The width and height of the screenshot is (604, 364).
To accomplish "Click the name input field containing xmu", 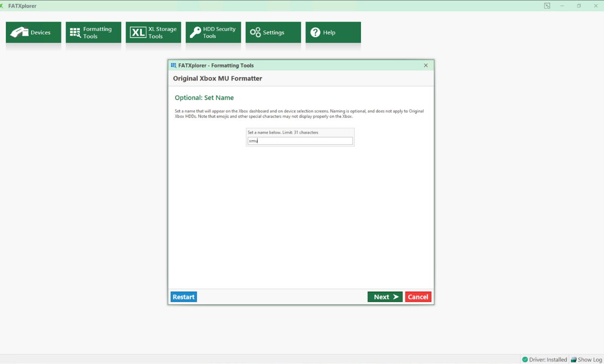I will click(x=300, y=141).
